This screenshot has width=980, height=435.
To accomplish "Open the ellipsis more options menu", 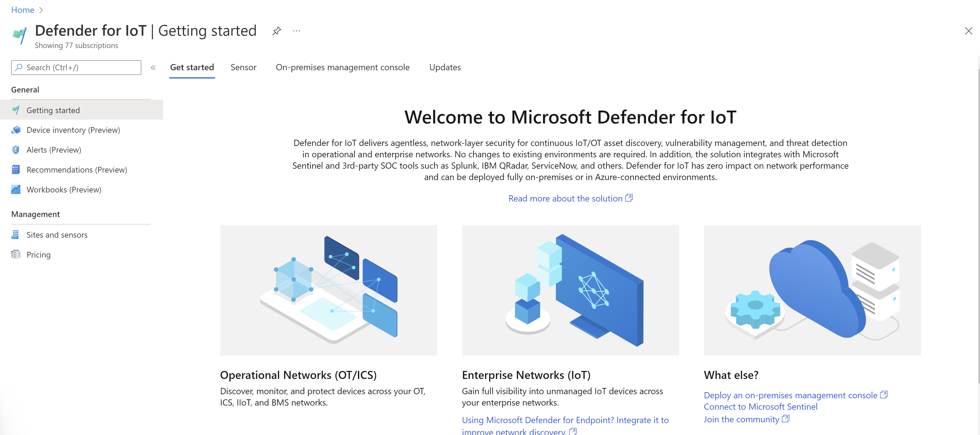I will click(296, 31).
